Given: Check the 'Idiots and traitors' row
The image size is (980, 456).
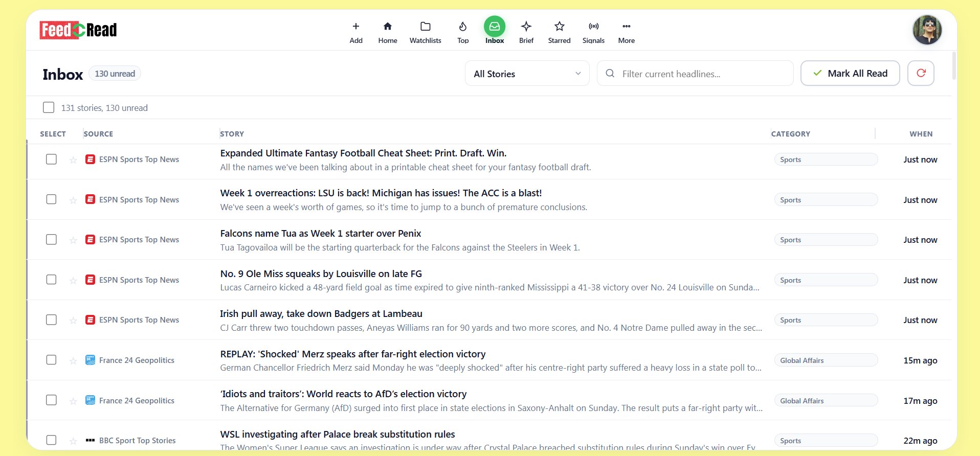Looking at the screenshot, I should pyautogui.click(x=51, y=400).
